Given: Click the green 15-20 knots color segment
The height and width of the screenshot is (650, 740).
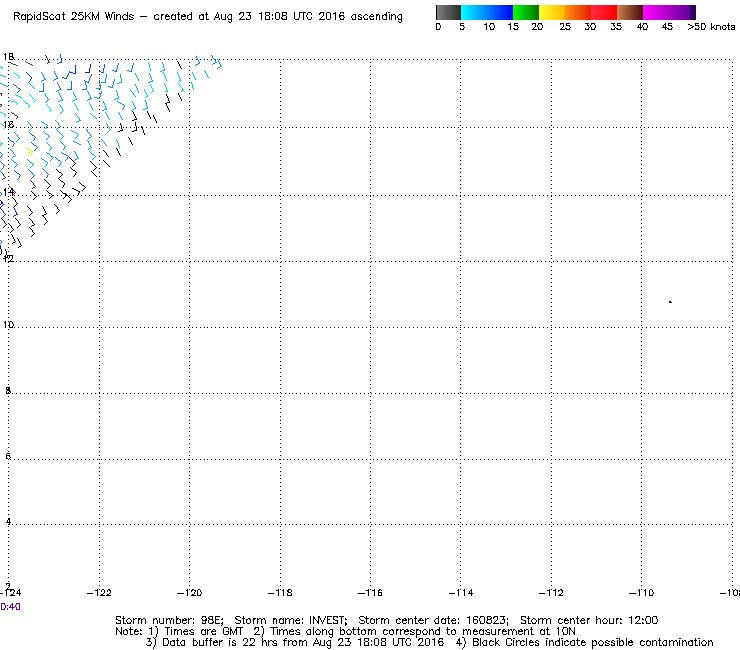Looking at the screenshot, I should point(526,12).
